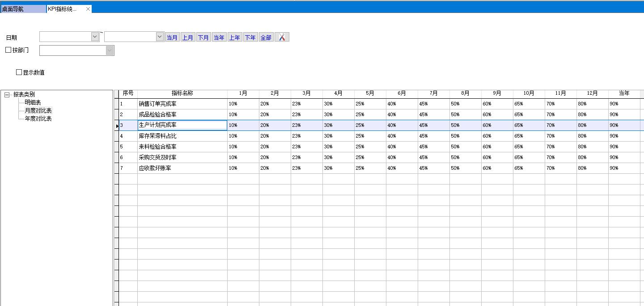Screen dimensions: 644x306
Task: Select 明细表 in the report tree
Action: [33, 102]
